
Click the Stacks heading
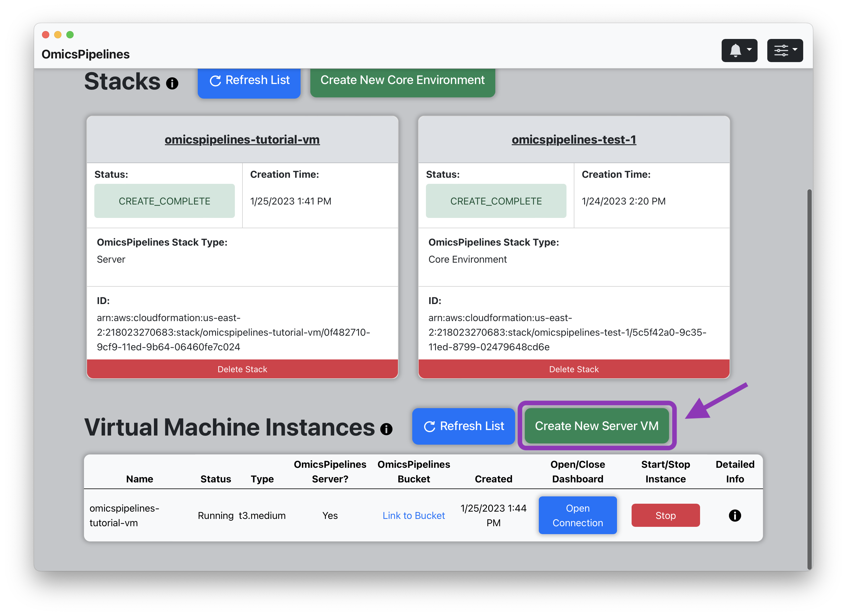(122, 81)
